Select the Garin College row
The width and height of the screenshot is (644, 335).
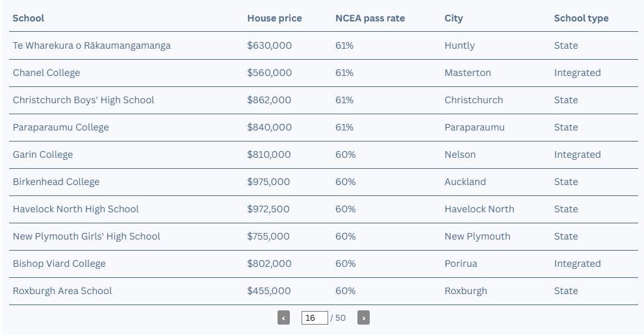tap(324, 155)
